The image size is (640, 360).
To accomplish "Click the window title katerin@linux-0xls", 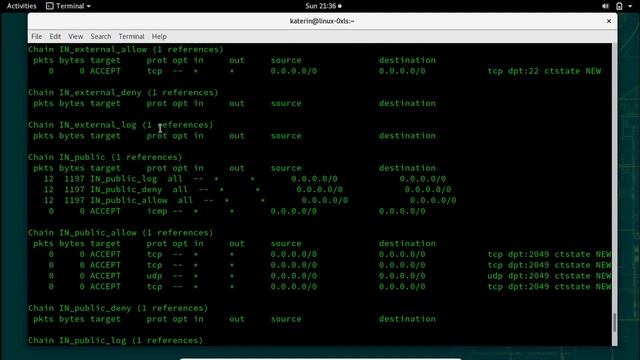I will (x=322, y=21).
